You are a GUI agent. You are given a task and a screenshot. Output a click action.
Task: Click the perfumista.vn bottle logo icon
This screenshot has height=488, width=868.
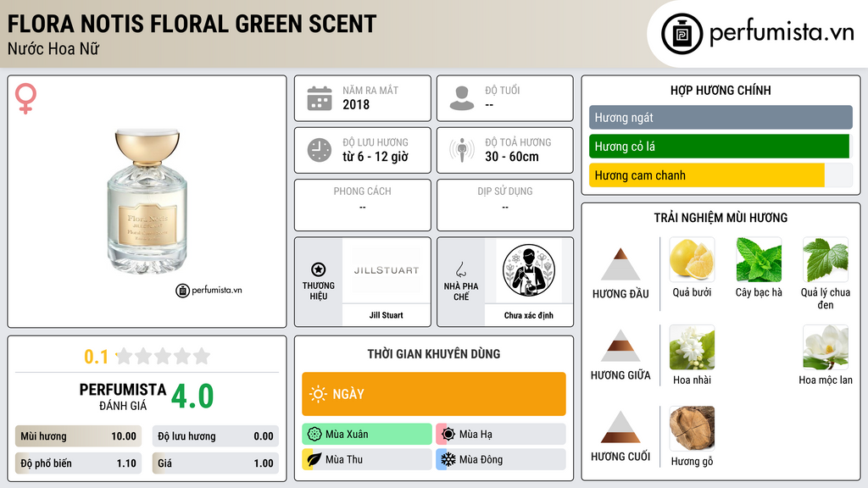tap(682, 34)
